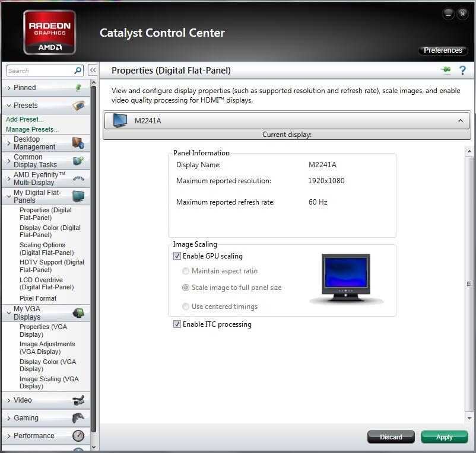Click the Presets camera icon
Viewport: 476px width, 453px height.
(x=78, y=105)
